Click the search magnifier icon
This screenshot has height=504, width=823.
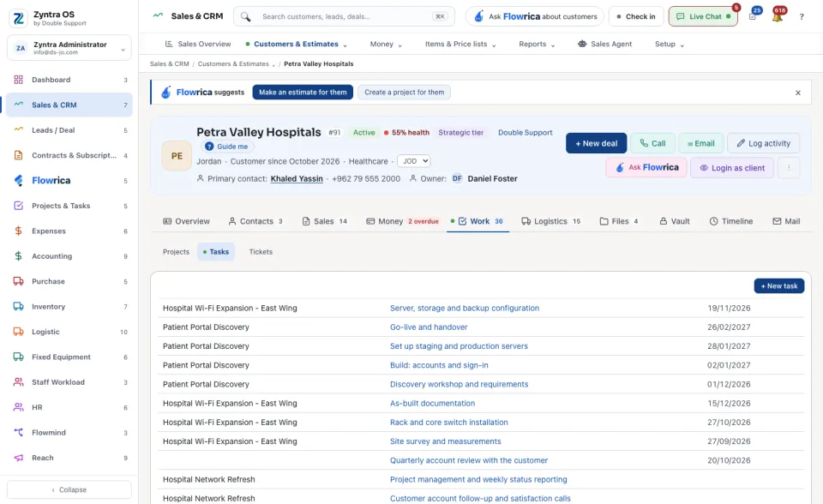[x=246, y=17]
